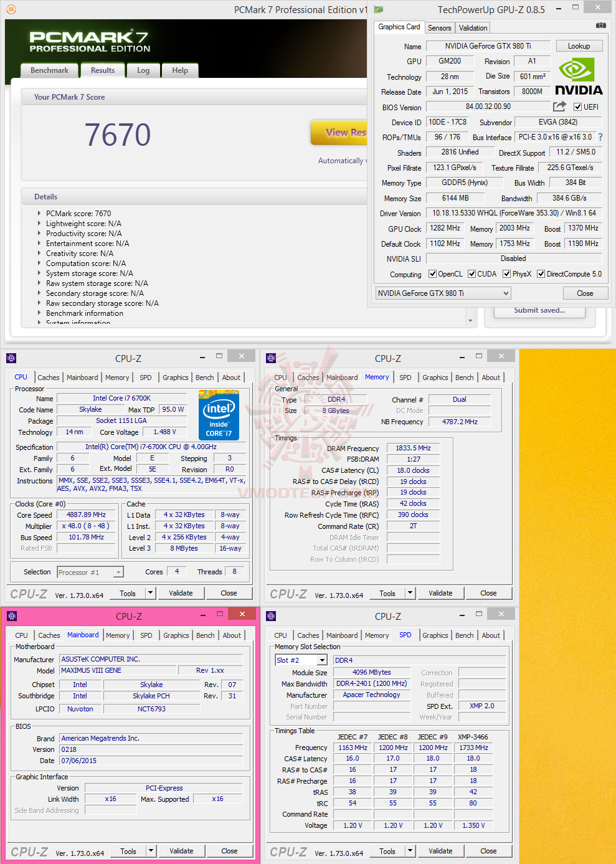Click the GPU-Z camera screenshot icon
Screen dimensions: 616x864
[x=600, y=26]
